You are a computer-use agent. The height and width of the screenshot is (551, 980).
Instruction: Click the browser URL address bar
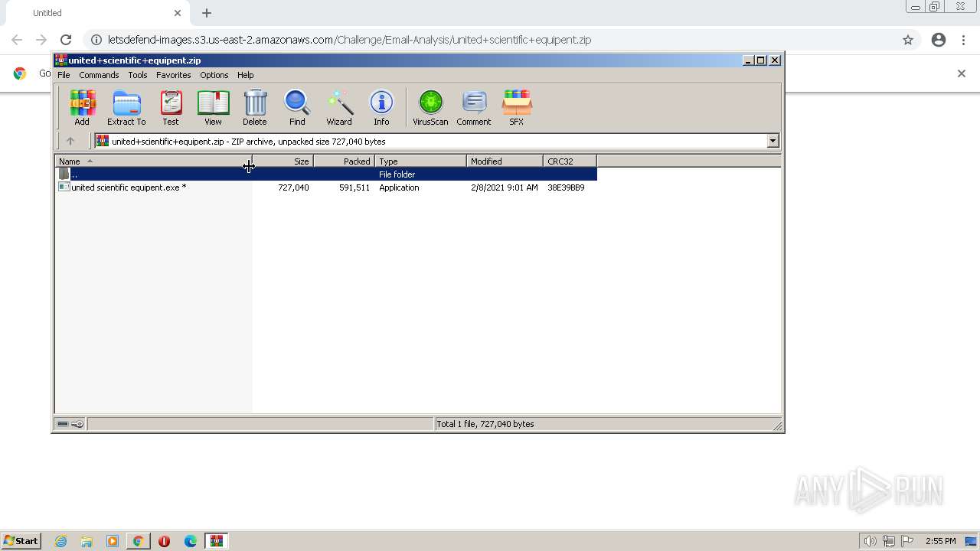pyautogui.click(x=490, y=40)
